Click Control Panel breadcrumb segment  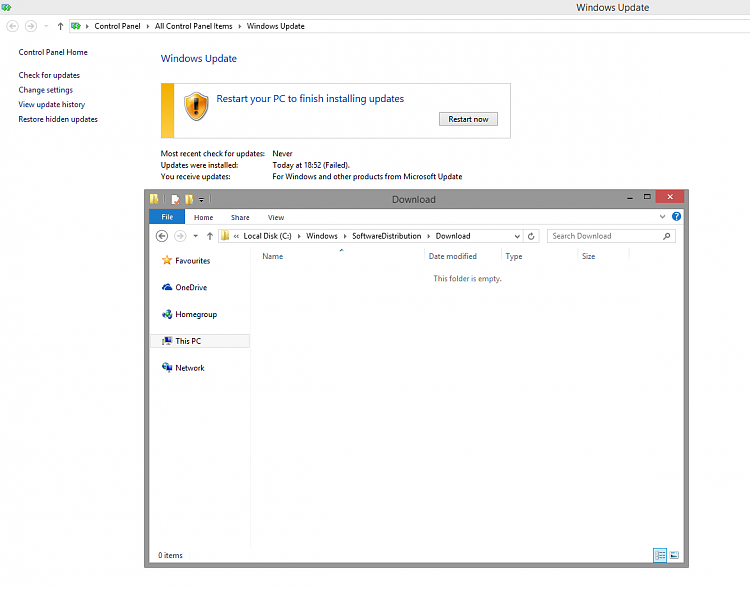coord(117,26)
